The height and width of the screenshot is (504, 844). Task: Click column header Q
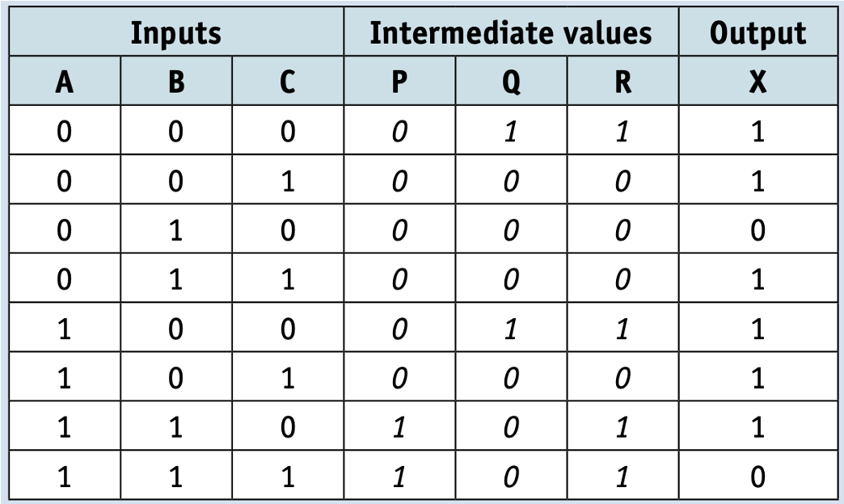pyautogui.click(x=511, y=81)
